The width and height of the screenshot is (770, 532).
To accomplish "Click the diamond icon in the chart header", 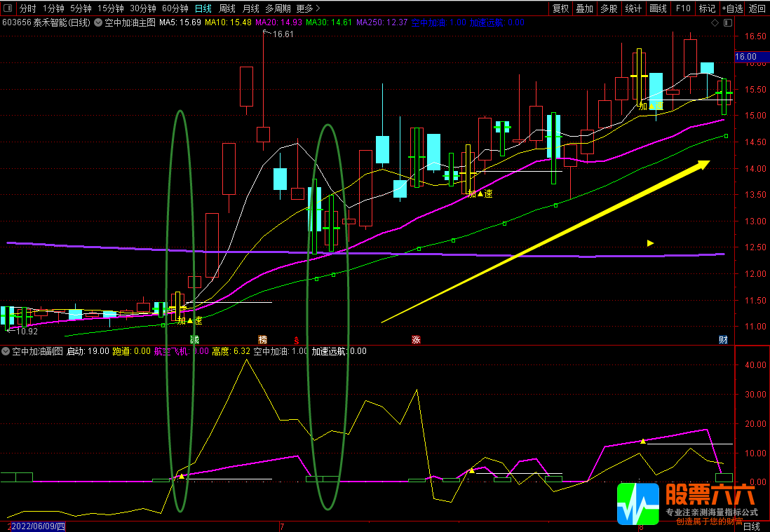I will (715, 22).
